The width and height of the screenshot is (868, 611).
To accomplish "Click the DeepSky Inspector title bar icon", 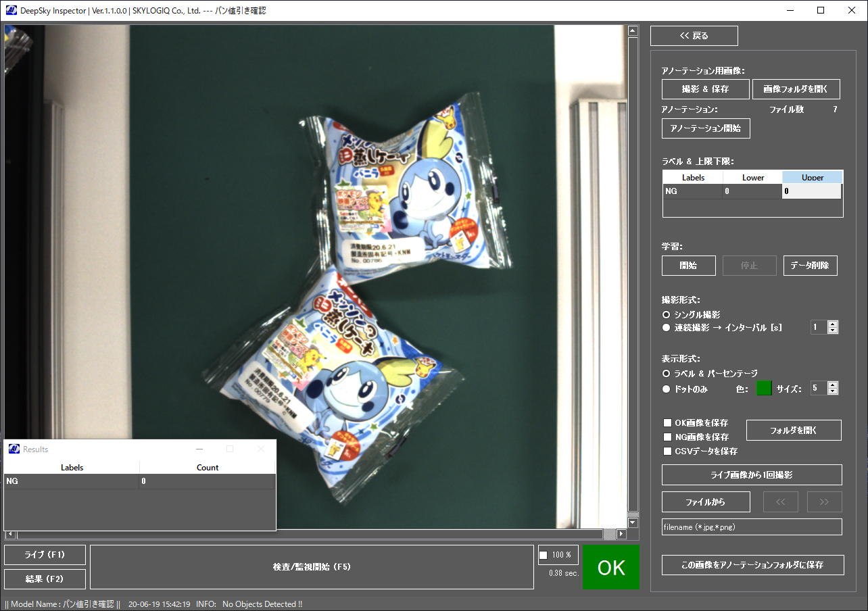I will click(11, 11).
